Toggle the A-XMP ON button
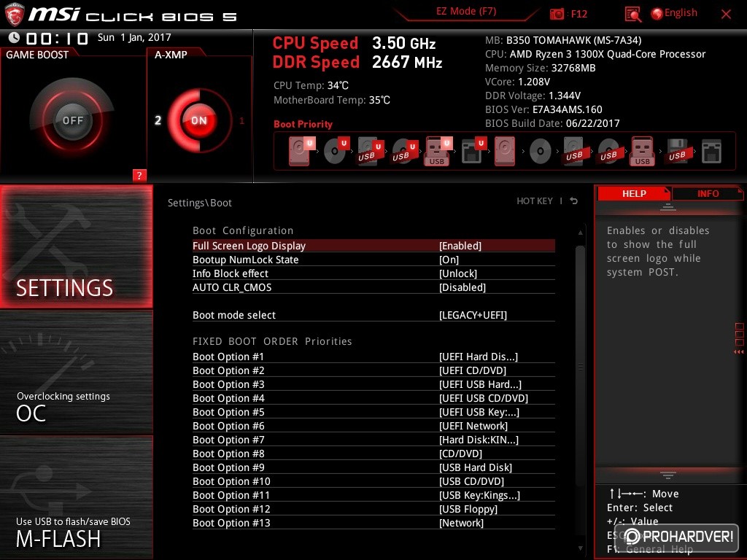 click(199, 120)
